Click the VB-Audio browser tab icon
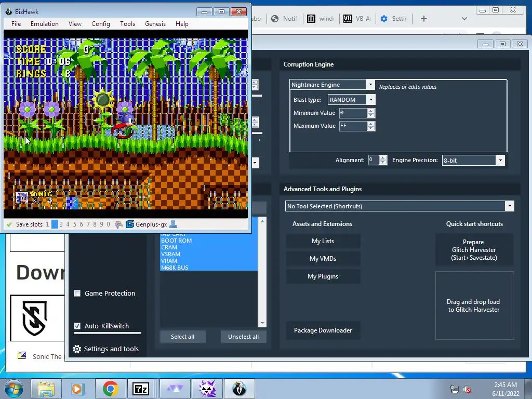 click(x=348, y=19)
